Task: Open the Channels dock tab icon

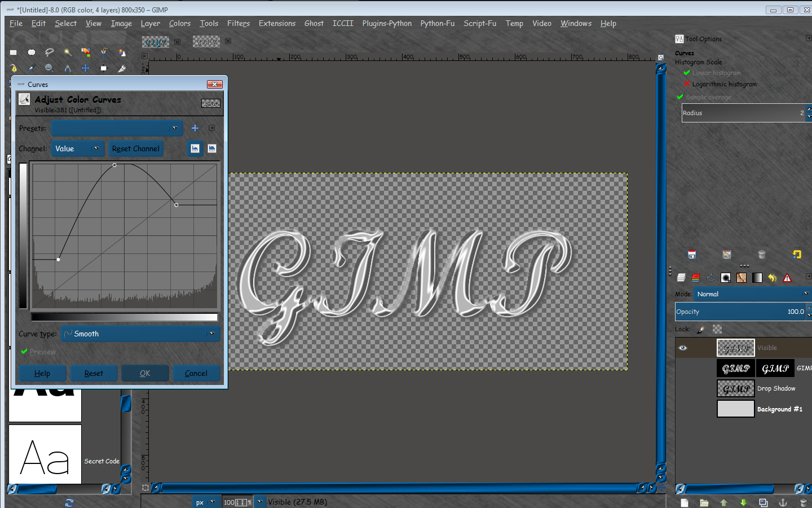Action: (696, 278)
